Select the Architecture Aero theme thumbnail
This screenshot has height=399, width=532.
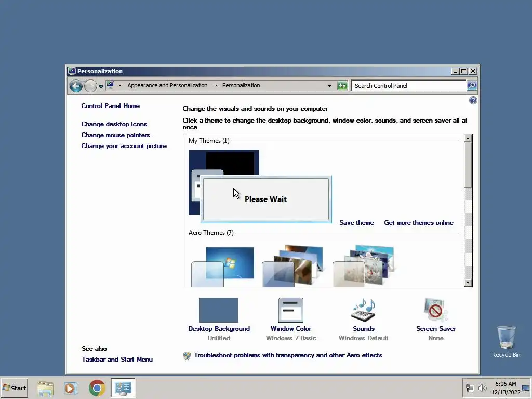pyautogui.click(x=293, y=266)
